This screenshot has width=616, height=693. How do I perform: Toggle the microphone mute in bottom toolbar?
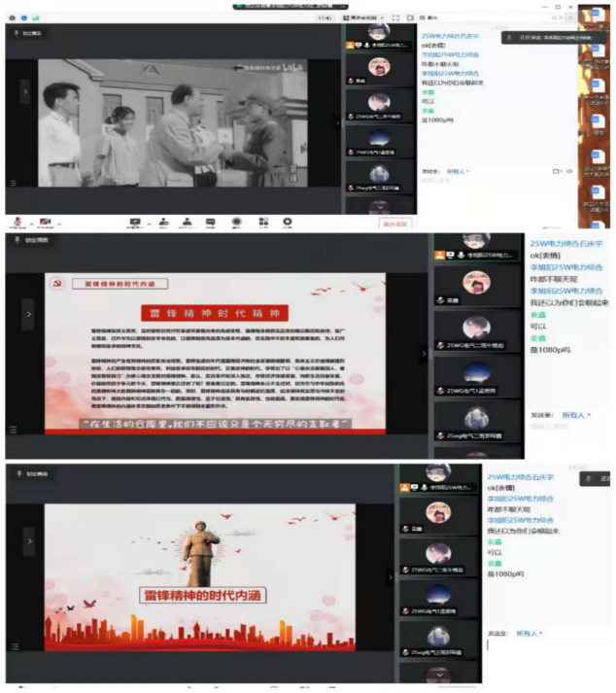[17, 222]
